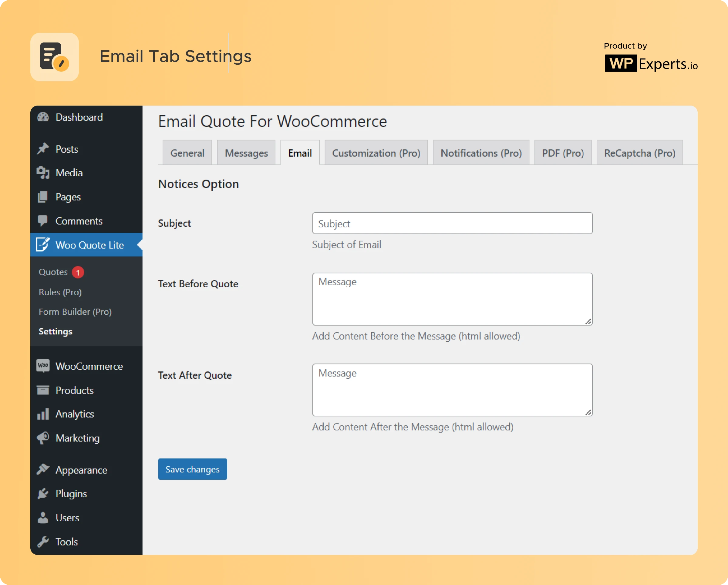The width and height of the screenshot is (728, 585).
Task: Click into Text Before Quote textarea
Action: point(453,299)
